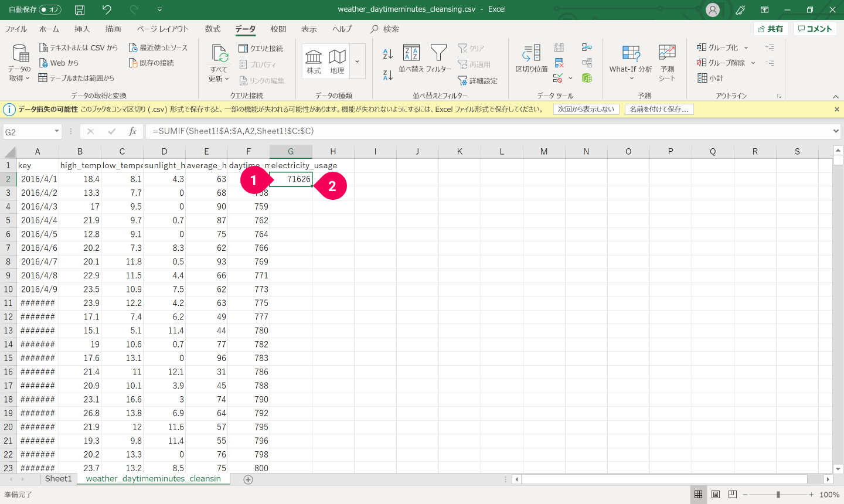Click 詳細設定 advanced filter

pos(478,81)
